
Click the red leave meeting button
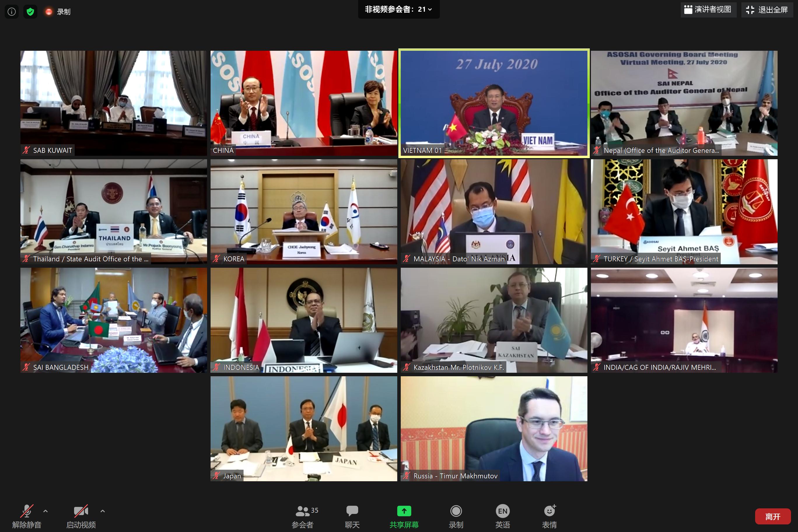tap(773, 516)
